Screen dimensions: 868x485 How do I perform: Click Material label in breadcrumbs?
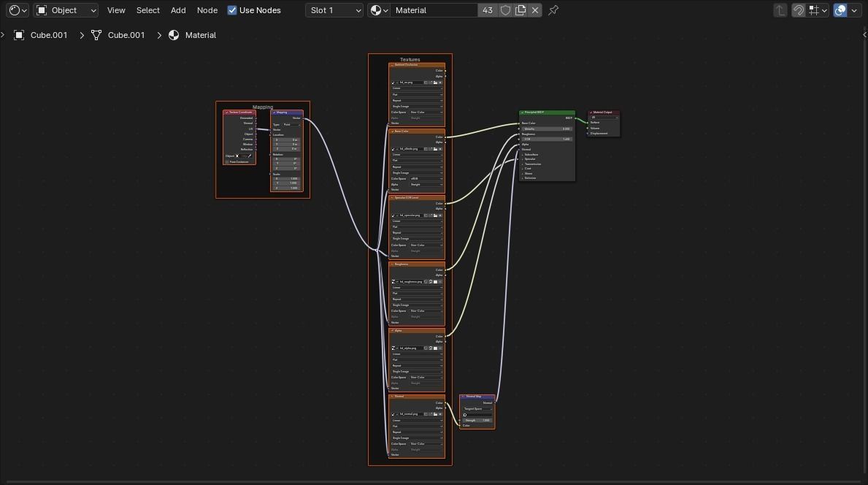pos(201,35)
